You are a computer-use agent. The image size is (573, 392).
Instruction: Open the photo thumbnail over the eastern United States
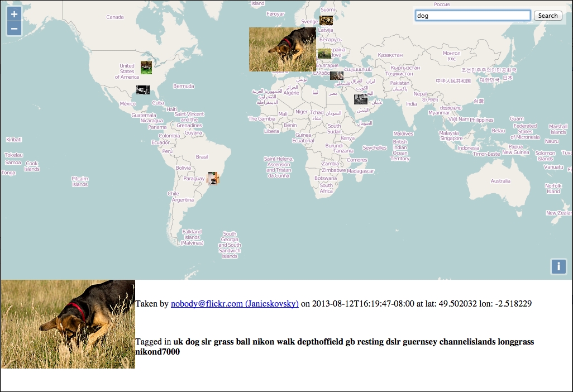point(145,68)
